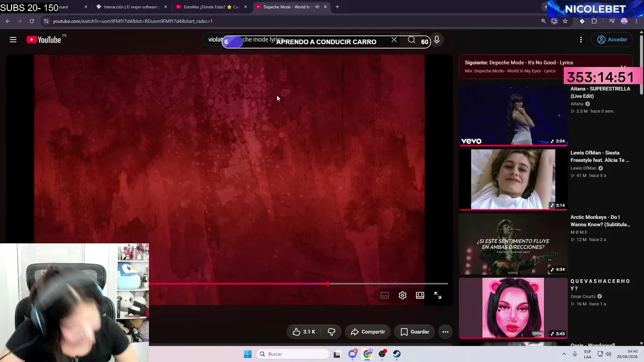Switch video to theater mode
Viewport: 644px width, 362px height.
[420, 295]
